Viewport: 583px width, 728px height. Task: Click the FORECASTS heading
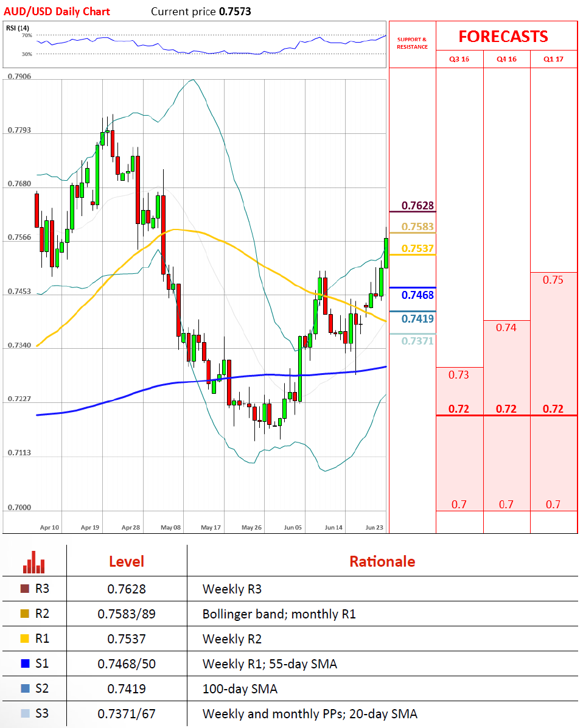click(x=503, y=37)
